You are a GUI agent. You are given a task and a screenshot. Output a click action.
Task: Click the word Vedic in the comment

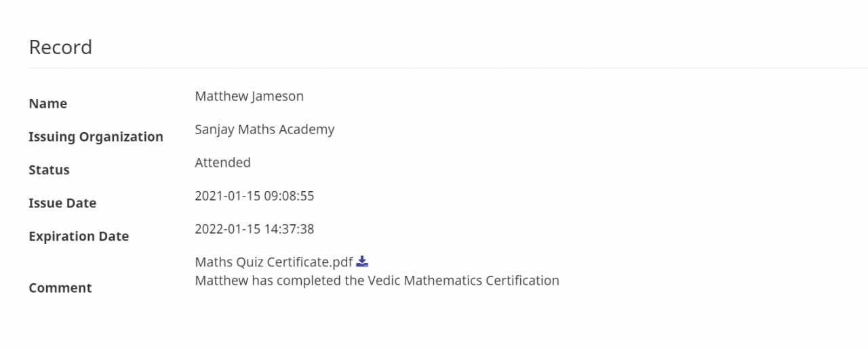(384, 281)
